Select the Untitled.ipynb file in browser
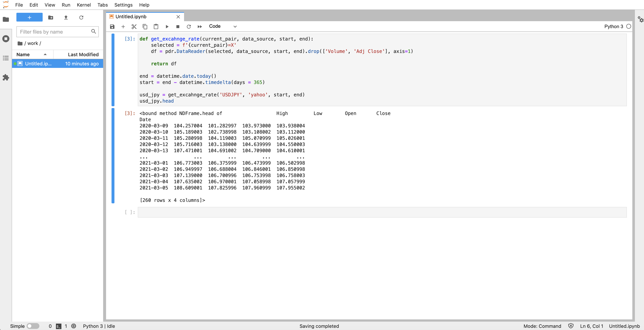Image resolution: width=644 pixels, height=330 pixels. 38,64
